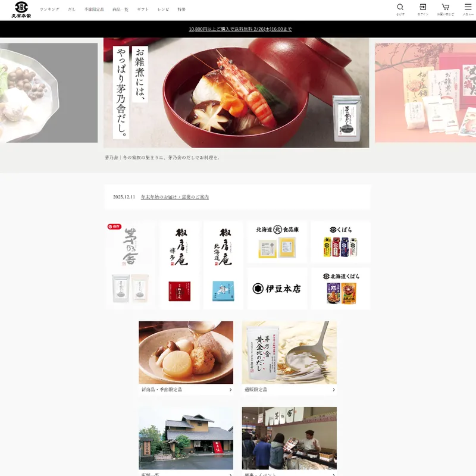Open the 椒房庵 博多 brand thumbnail

[180, 265]
